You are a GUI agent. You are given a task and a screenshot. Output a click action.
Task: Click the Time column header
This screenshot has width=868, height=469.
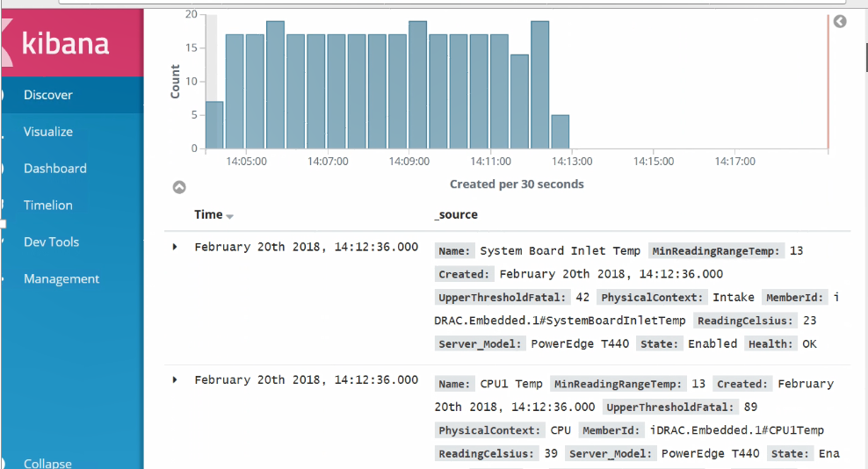point(208,214)
